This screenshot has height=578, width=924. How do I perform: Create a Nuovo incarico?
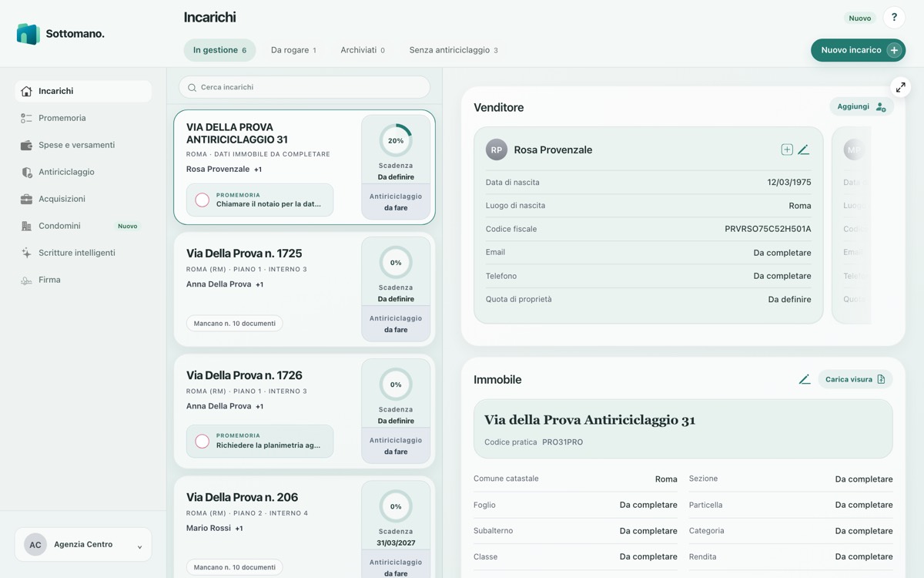pyautogui.click(x=858, y=50)
